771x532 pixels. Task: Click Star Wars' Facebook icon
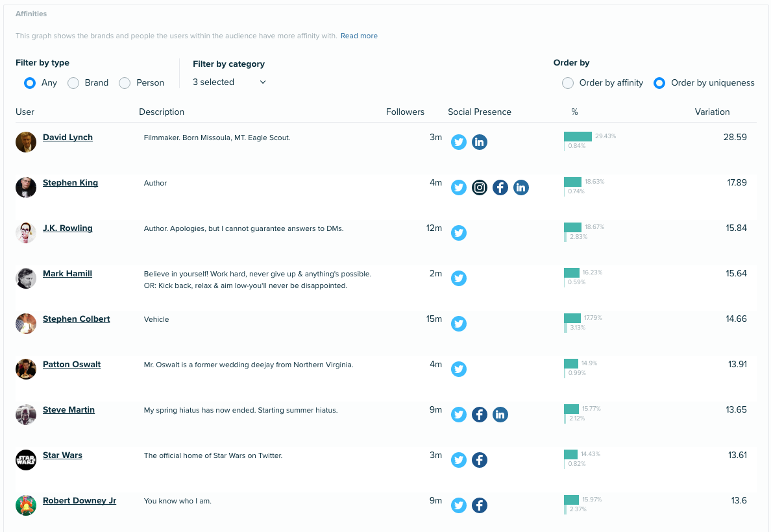pyautogui.click(x=480, y=460)
